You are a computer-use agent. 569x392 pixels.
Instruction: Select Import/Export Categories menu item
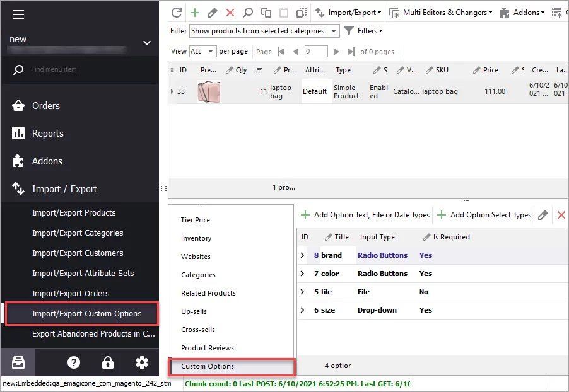[78, 233]
